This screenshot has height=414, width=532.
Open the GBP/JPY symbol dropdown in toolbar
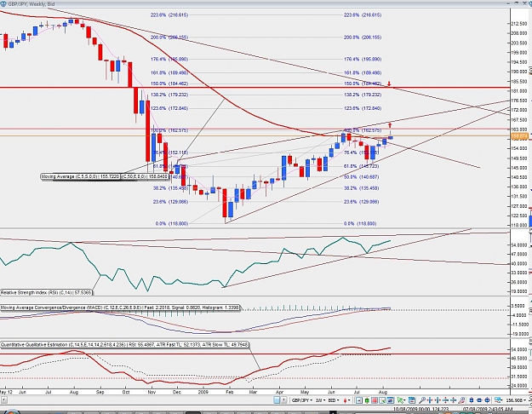pos(302,400)
